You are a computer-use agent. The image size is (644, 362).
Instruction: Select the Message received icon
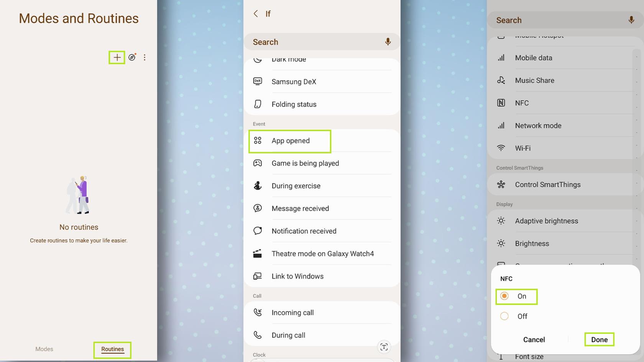click(x=258, y=208)
